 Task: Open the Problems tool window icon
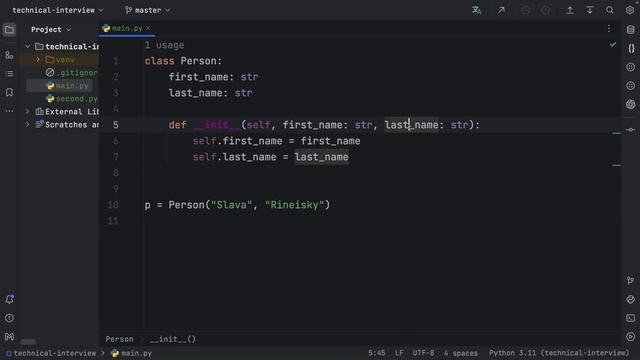click(x=9, y=318)
